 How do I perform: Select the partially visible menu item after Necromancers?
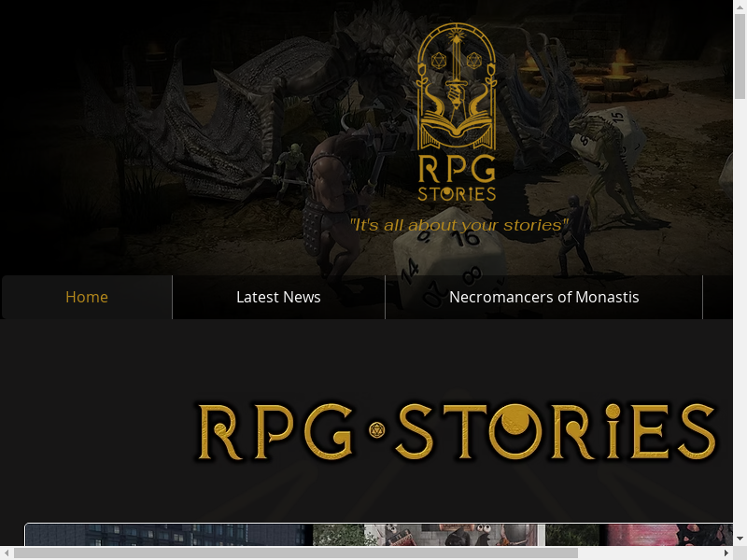coord(718,297)
